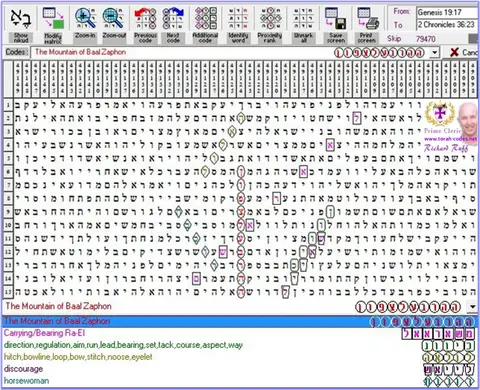
Task: Open the Proximity rank tool
Action: [270, 18]
